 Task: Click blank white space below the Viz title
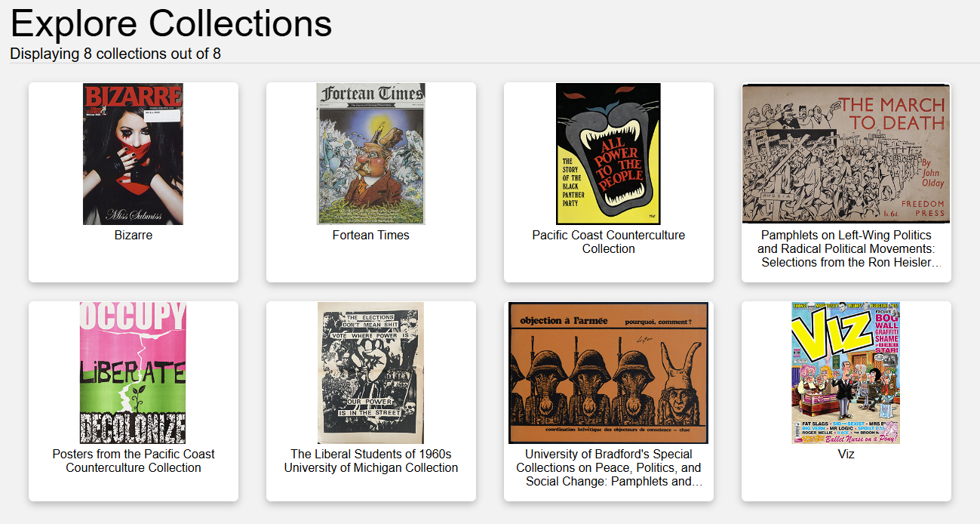tap(846, 482)
